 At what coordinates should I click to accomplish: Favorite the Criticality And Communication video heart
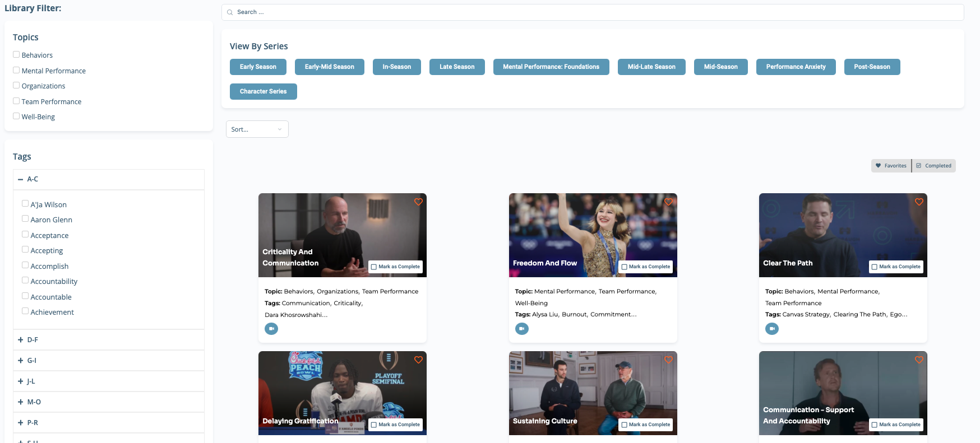(x=418, y=202)
